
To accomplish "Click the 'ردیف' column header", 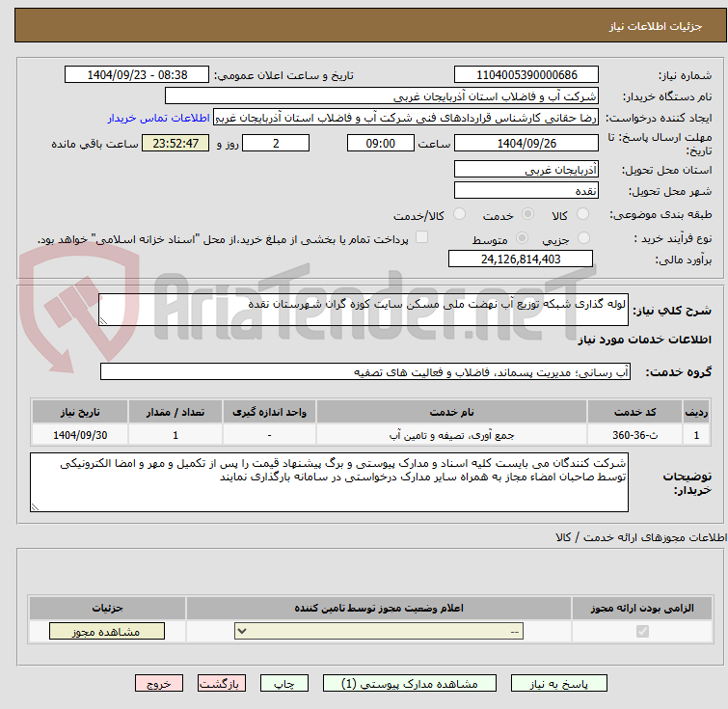I will point(696,412).
